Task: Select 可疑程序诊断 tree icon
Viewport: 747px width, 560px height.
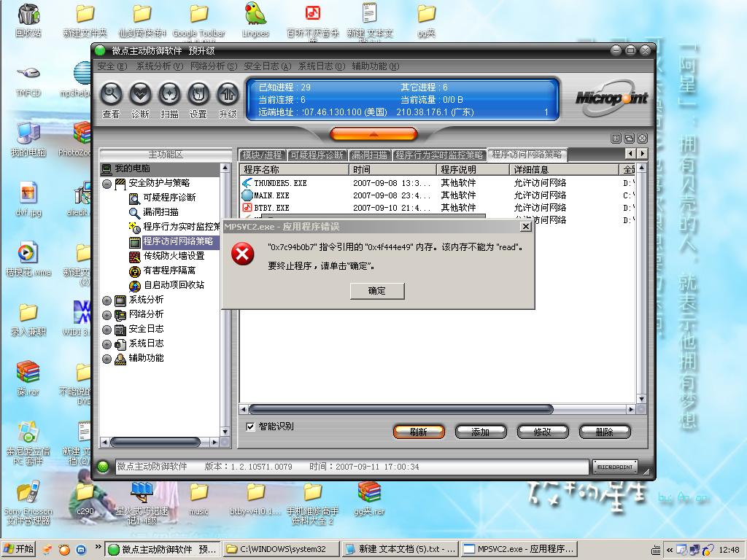Action: pyautogui.click(x=135, y=198)
